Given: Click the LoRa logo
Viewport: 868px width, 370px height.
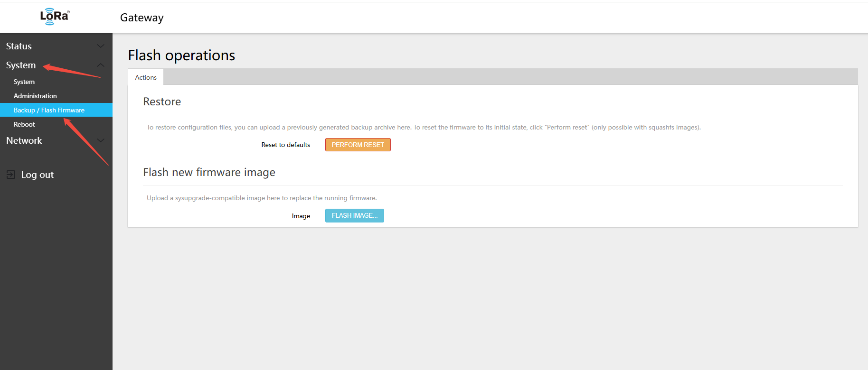Looking at the screenshot, I should click(55, 17).
